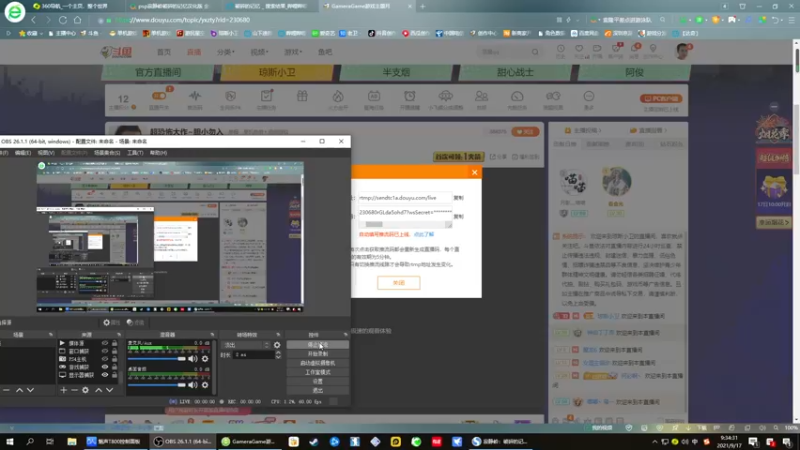Move selected scene down in OBS
Image resolution: width=800 pixels, height=450 pixels.
[x=31, y=390]
